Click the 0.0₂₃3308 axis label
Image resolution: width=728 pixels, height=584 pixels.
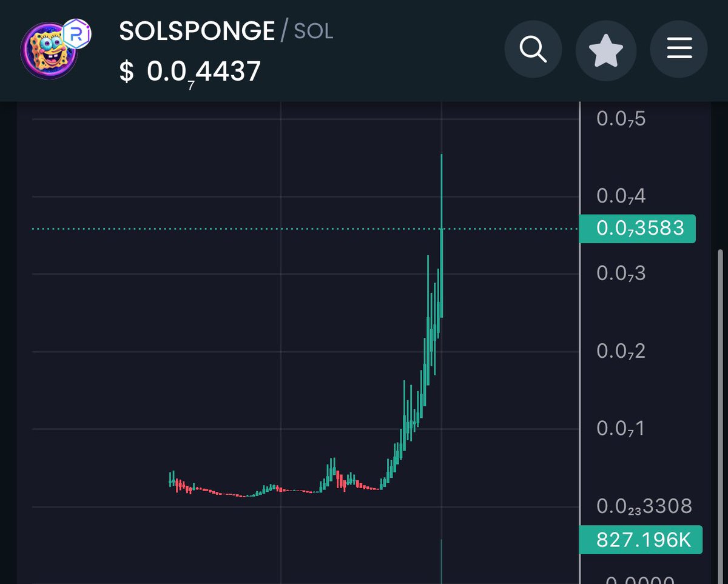pyautogui.click(x=644, y=506)
